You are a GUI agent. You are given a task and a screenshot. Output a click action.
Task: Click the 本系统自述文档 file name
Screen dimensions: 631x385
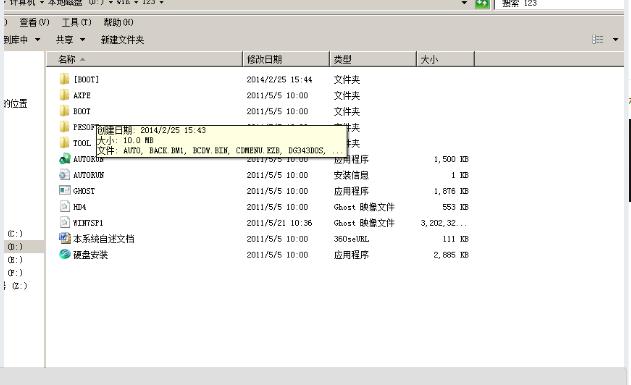[104, 239]
